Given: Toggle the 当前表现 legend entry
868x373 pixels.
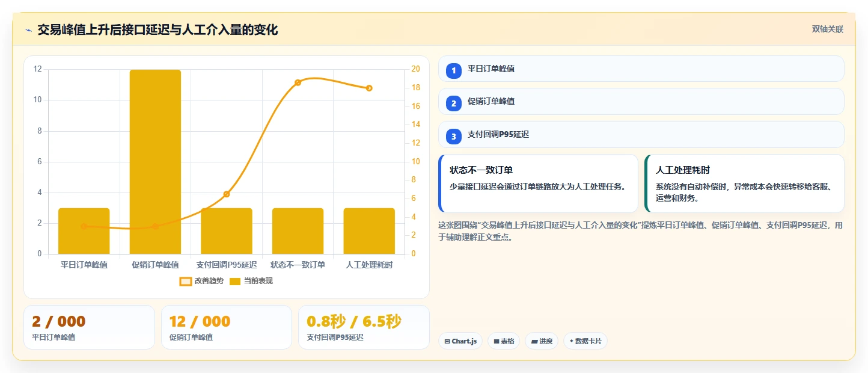Looking at the screenshot, I should tap(251, 281).
